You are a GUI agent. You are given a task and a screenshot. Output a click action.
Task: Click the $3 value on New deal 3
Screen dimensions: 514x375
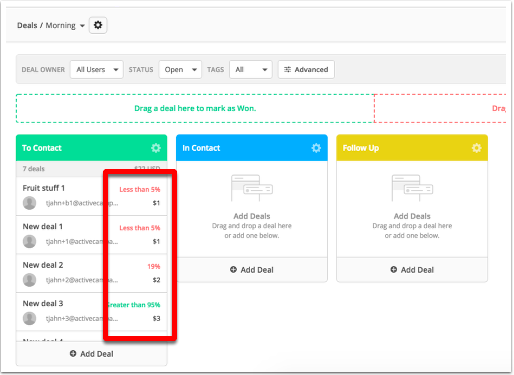tap(156, 318)
